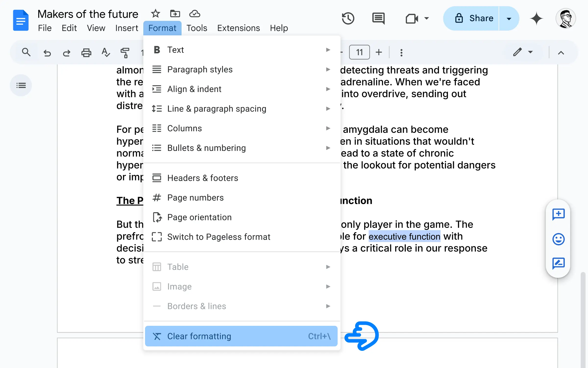Expand the Text formatting submenu

tap(242, 50)
